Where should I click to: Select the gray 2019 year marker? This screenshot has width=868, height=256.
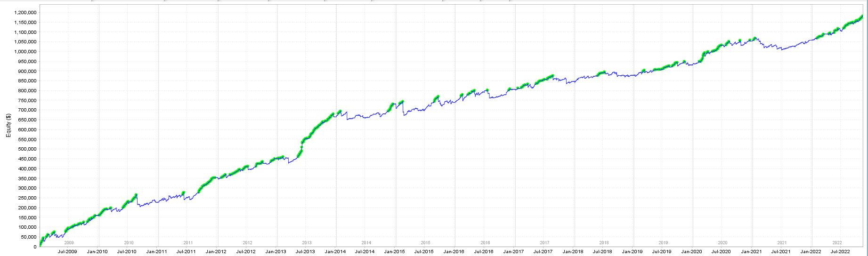tap(663, 243)
